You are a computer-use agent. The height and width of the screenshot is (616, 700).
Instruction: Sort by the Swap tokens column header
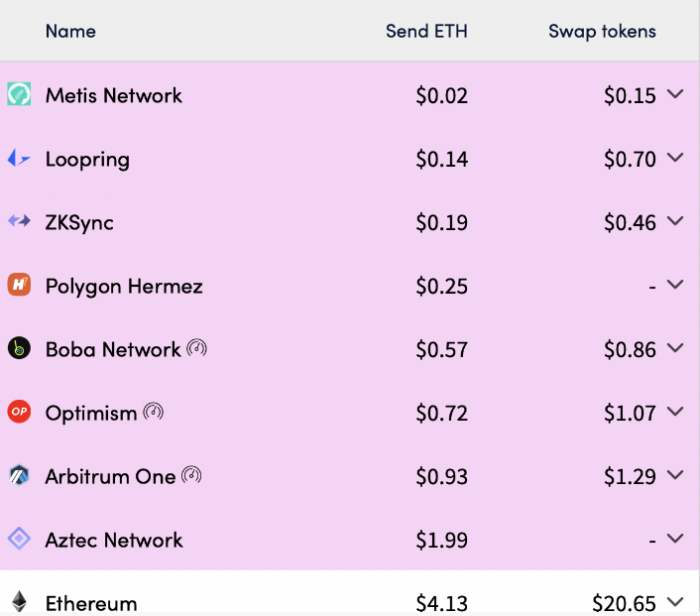pyautogui.click(x=602, y=32)
